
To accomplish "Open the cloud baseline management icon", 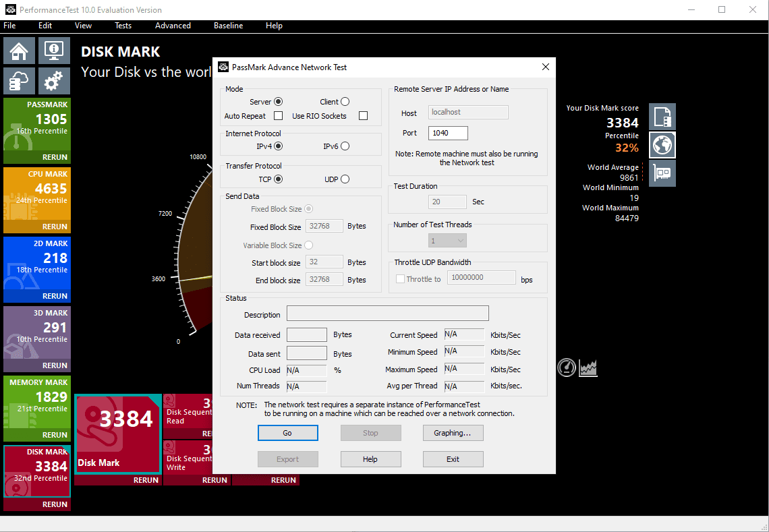I will [x=19, y=80].
